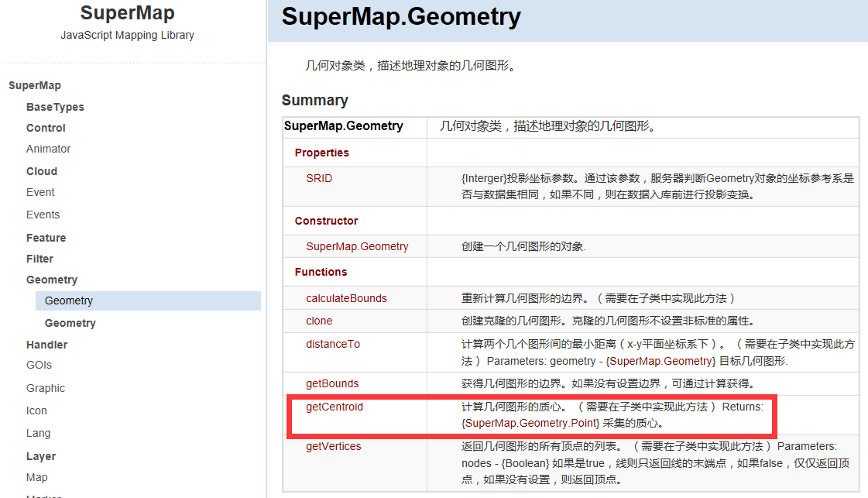Expand BaseTypes in the sidebar
The width and height of the screenshot is (868, 498).
[55, 107]
